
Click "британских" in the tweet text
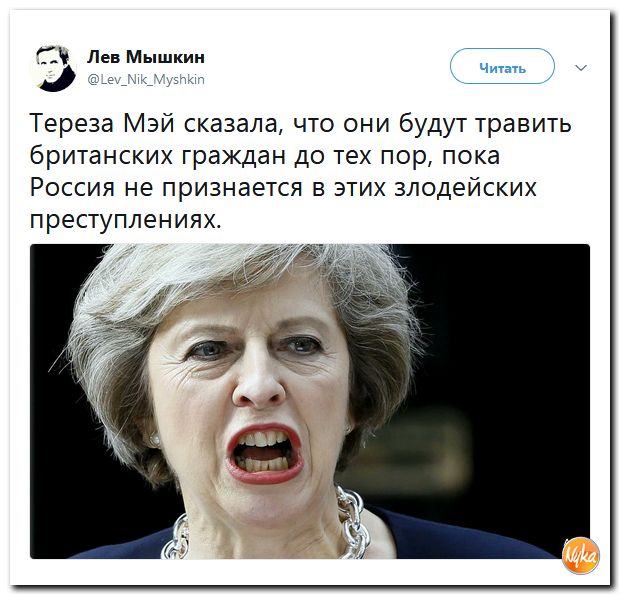point(101,155)
